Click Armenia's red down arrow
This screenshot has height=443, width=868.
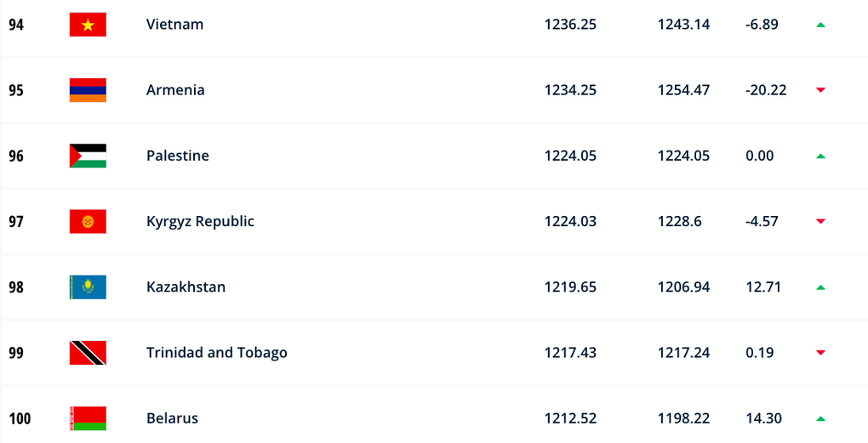pyautogui.click(x=820, y=90)
